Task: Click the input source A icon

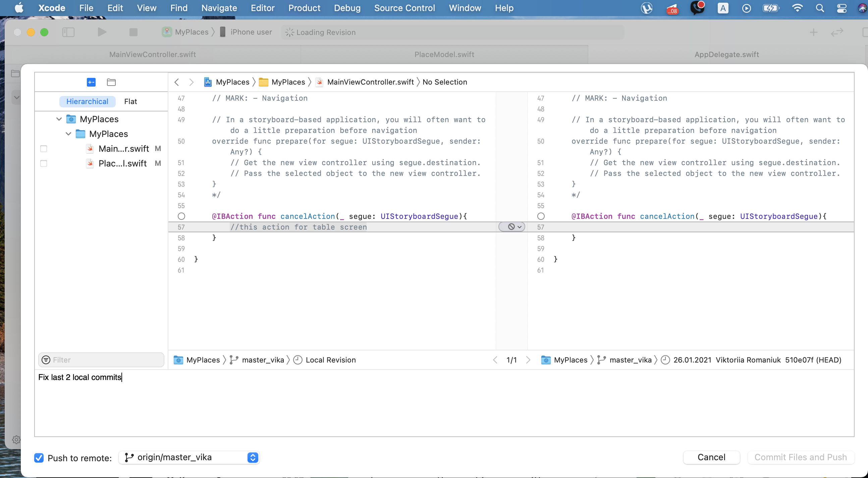Action: coord(723,8)
